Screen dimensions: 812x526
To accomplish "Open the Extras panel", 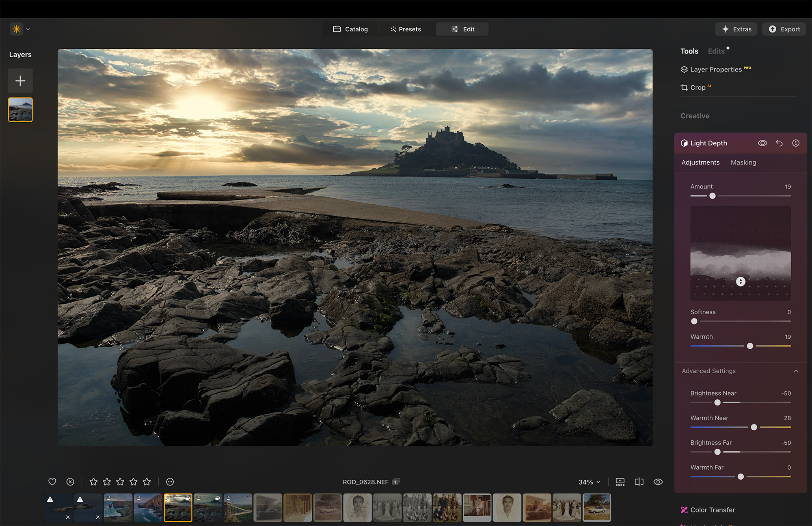I will 736,29.
